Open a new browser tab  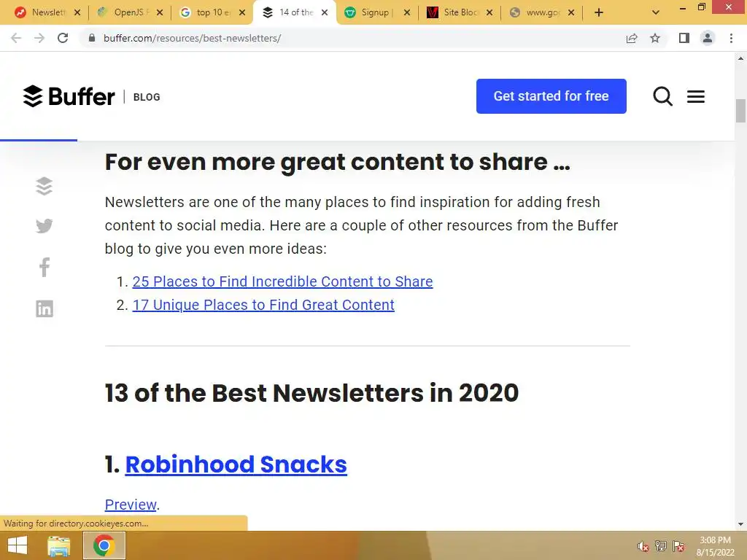599,13
